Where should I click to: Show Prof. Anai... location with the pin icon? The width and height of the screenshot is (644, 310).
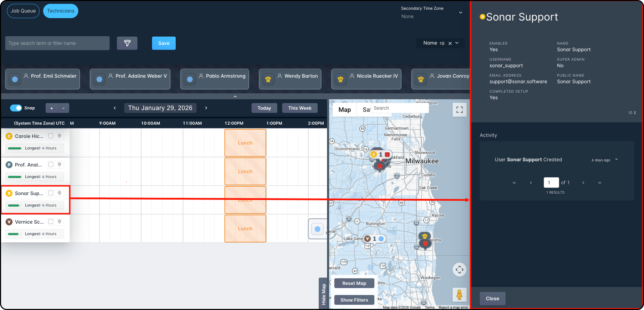pyautogui.click(x=59, y=164)
